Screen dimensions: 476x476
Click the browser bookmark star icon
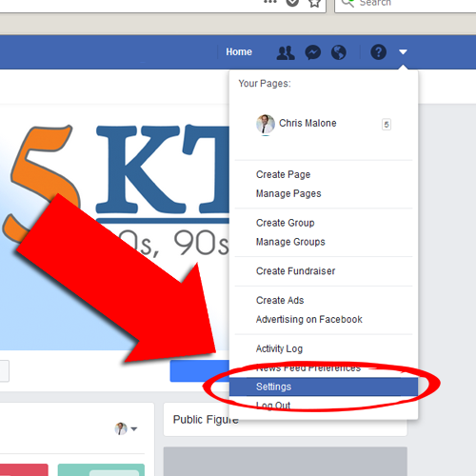(x=314, y=3)
